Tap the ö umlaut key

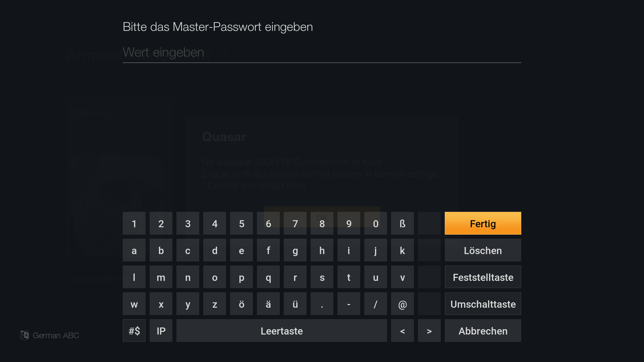pos(241,304)
